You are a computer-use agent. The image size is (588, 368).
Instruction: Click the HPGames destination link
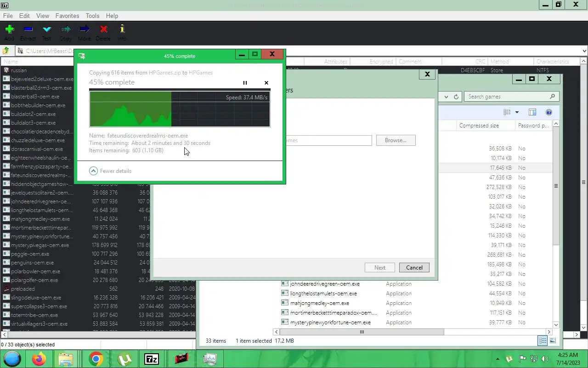(201, 73)
